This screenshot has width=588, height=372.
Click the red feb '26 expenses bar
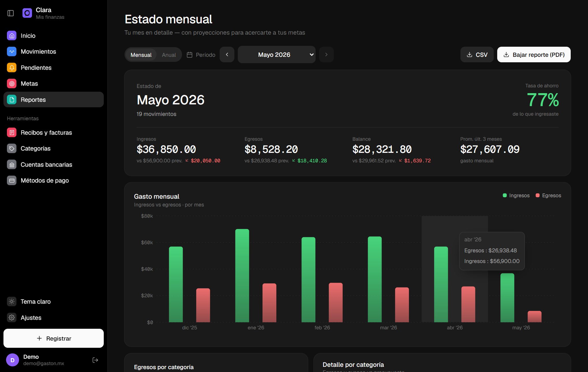336,303
